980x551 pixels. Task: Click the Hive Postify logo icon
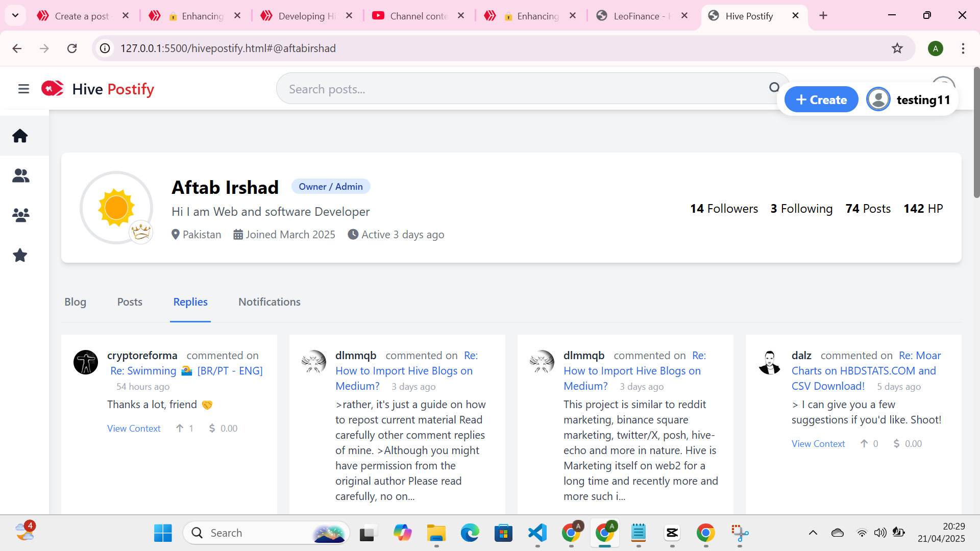pyautogui.click(x=52, y=89)
